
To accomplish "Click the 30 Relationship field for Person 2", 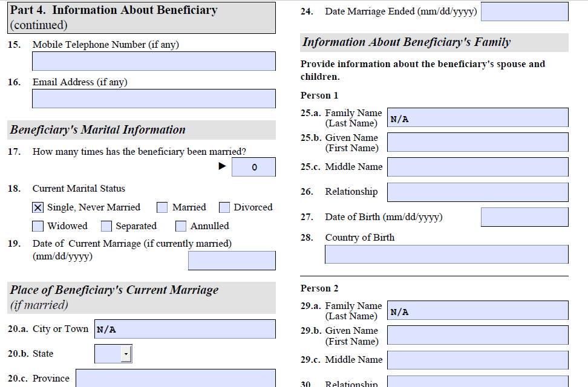I will click(478, 382).
